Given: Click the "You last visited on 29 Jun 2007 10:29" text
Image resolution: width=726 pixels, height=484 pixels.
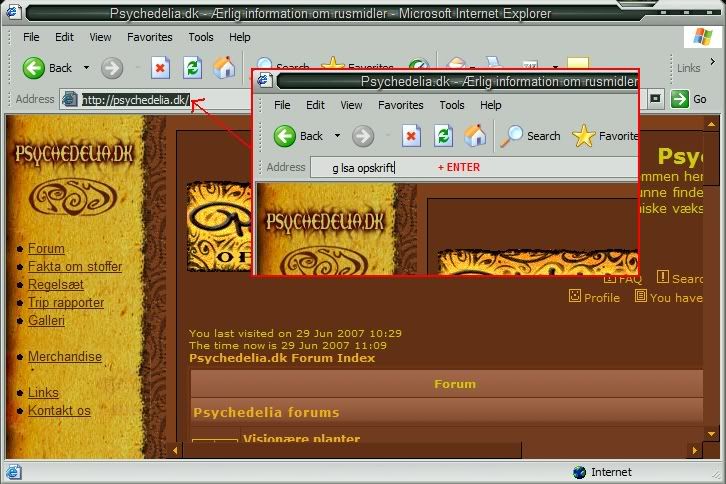Looking at the screenshot, I should tap(295, 333).
